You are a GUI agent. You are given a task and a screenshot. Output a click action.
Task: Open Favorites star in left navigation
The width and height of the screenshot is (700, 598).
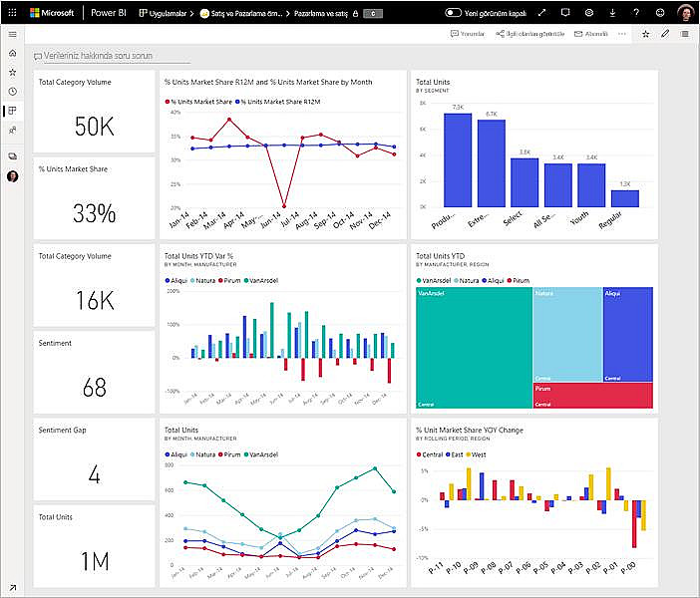(x=13, y=72)
